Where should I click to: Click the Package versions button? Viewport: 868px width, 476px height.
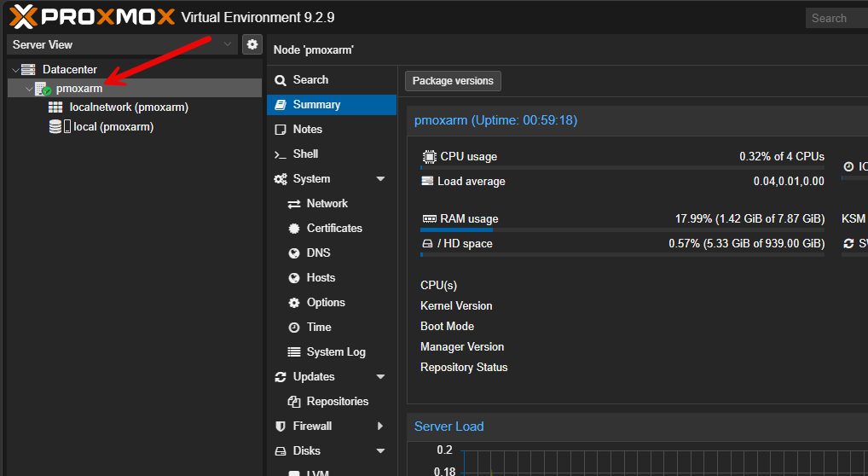[453, 81]
